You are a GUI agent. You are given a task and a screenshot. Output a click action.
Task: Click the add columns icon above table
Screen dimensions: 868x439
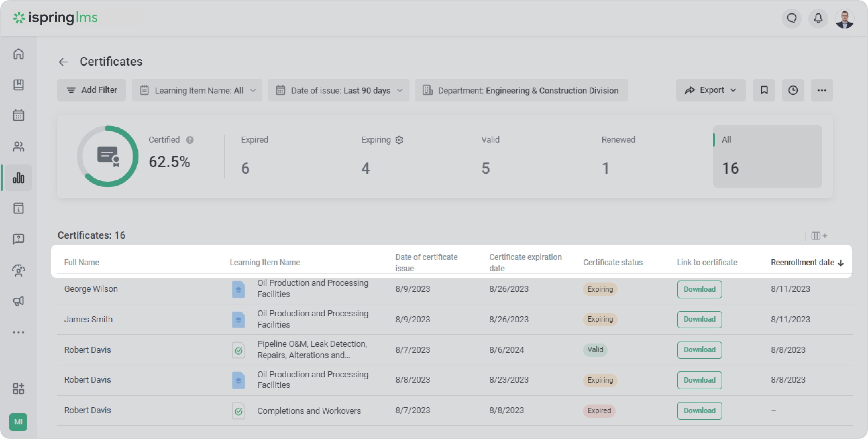tap(819, 236)
